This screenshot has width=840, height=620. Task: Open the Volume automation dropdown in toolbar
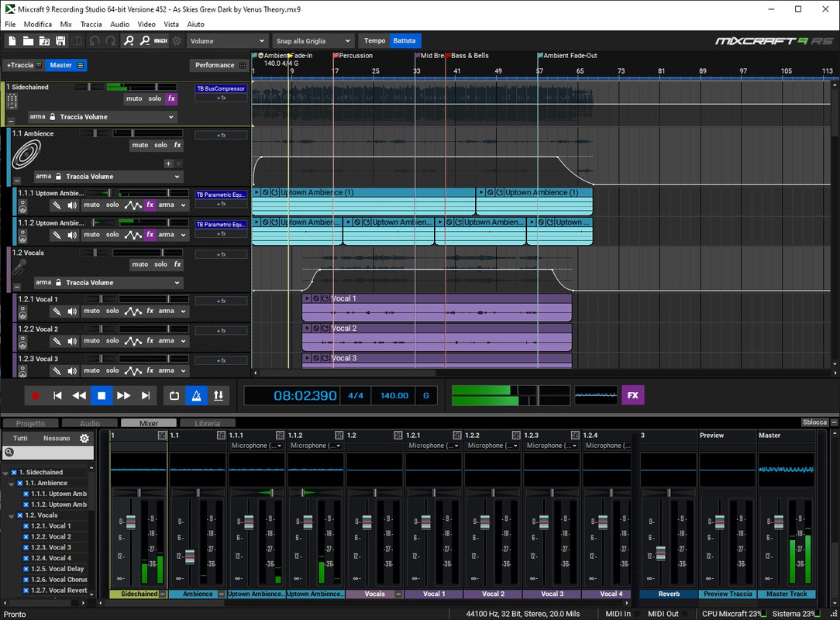227,41
